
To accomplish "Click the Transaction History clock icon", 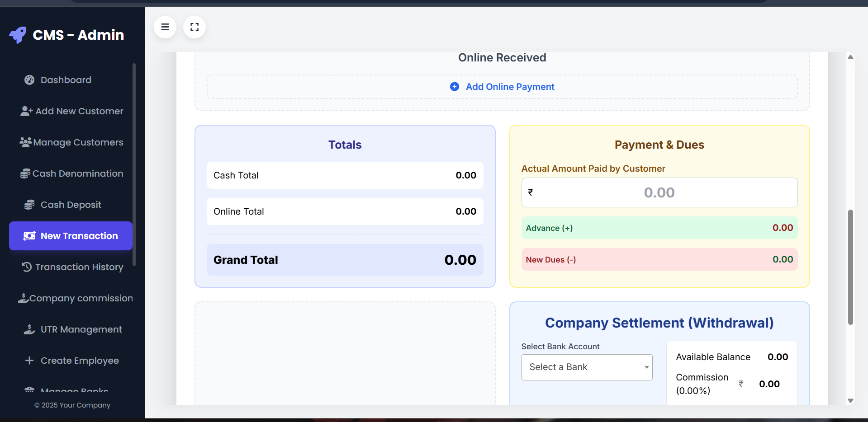I will click(x=27, y=267).
